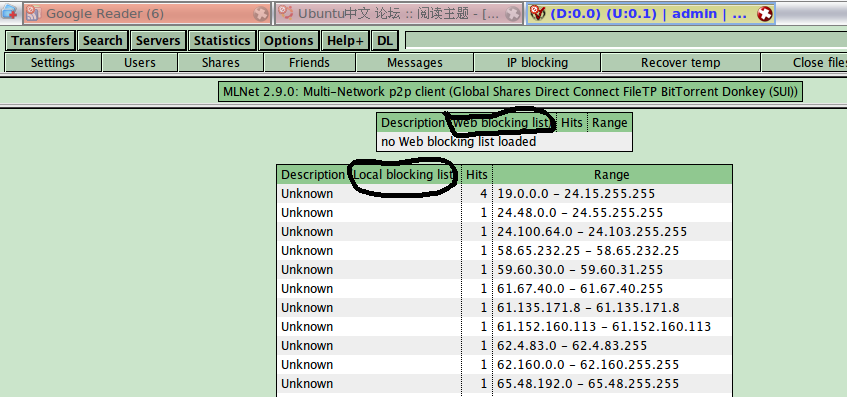Select range 59.60.30.0 – 59.60.31.255
Screen dimensions: 847x397
[580, 270]
